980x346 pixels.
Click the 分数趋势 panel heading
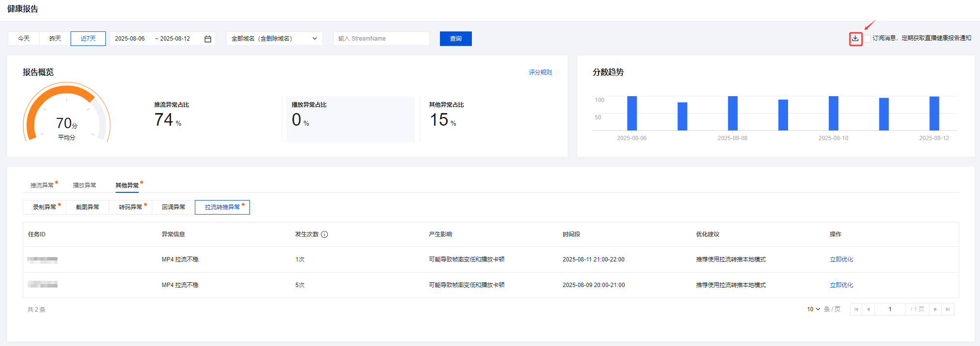tap(608, 72)
